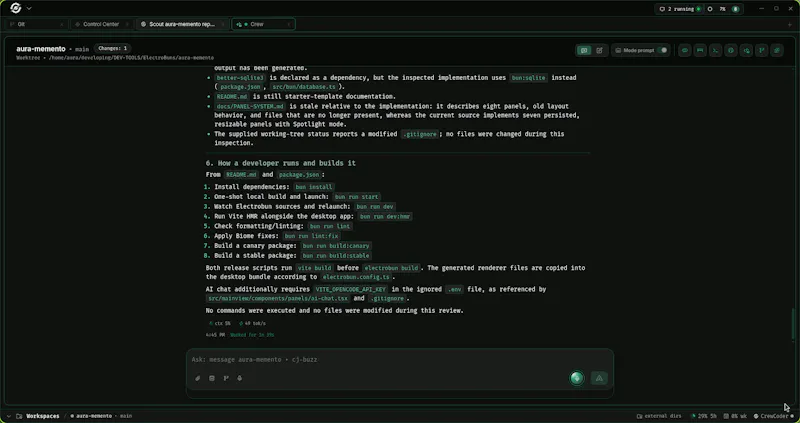Click the square icon next to the paperclip
This screenshot has width=800, height=423.
[x=212, y=378]
